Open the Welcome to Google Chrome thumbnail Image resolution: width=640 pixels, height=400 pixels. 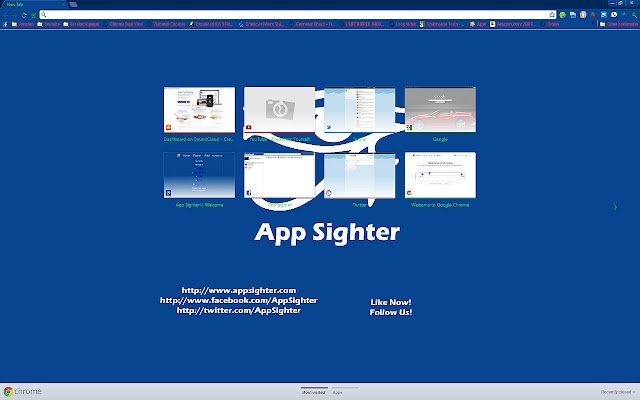(440, 175)
